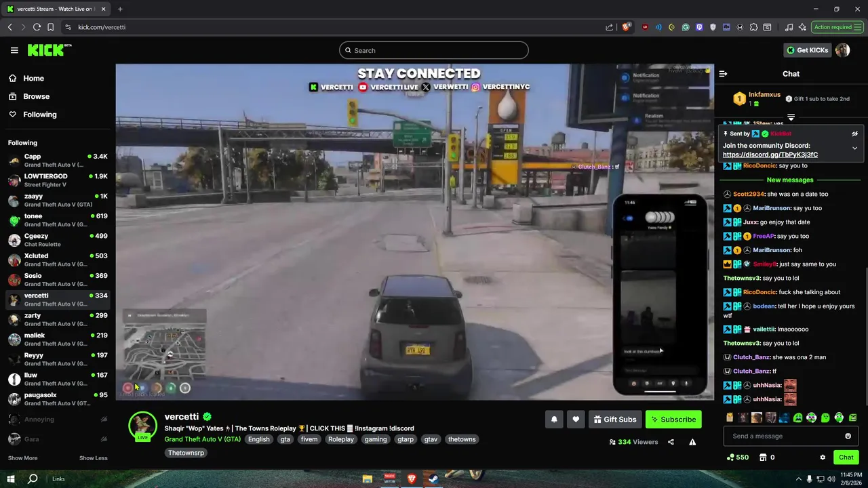Open zaayy channel in following list
This screenshot has height=488, width=868.
point(57,200)
